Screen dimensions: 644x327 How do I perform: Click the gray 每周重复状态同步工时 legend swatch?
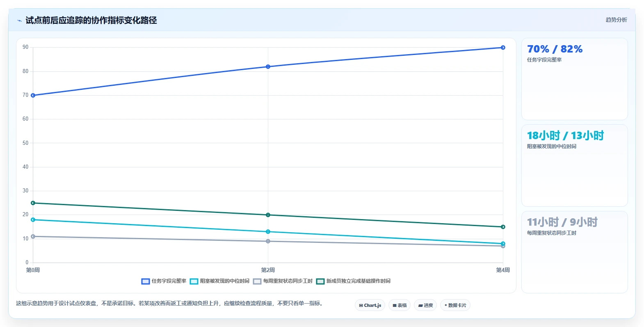click(x=257, y=281)
